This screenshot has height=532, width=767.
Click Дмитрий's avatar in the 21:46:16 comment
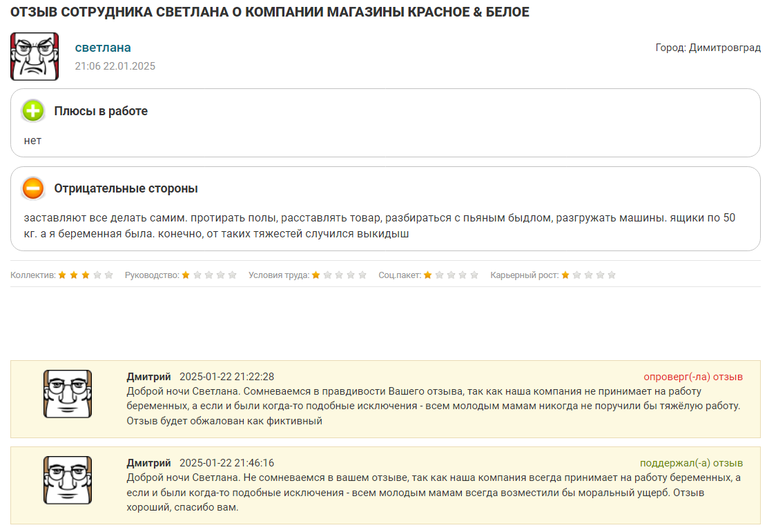point(68,480)
